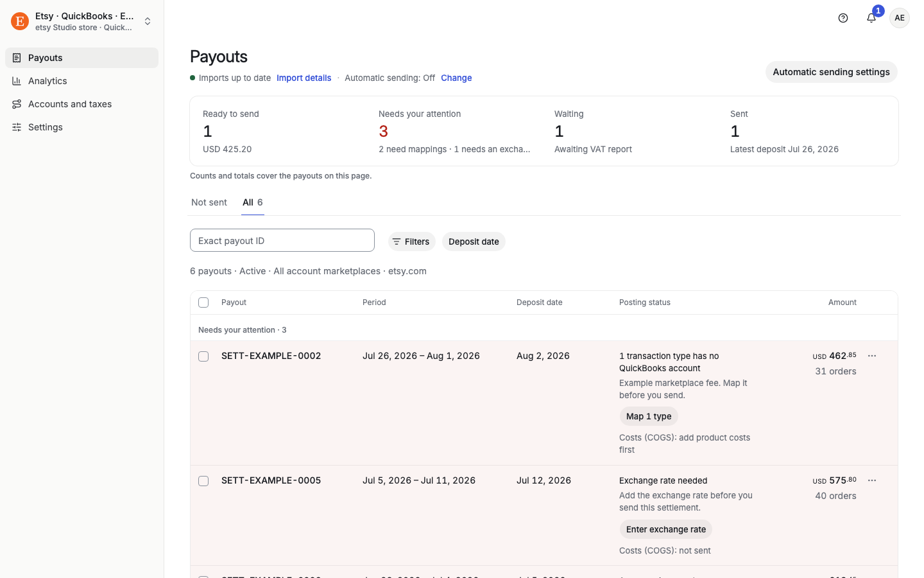Viewport: 924px width, 578px height.
Task: Click the Posting status column header
Action: (x=645, y=302)
